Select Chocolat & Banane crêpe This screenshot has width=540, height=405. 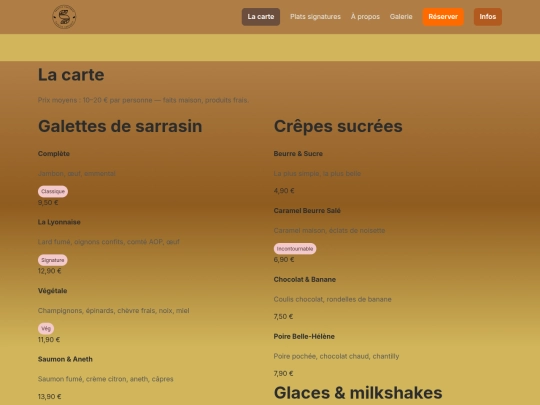click(305, 279)
